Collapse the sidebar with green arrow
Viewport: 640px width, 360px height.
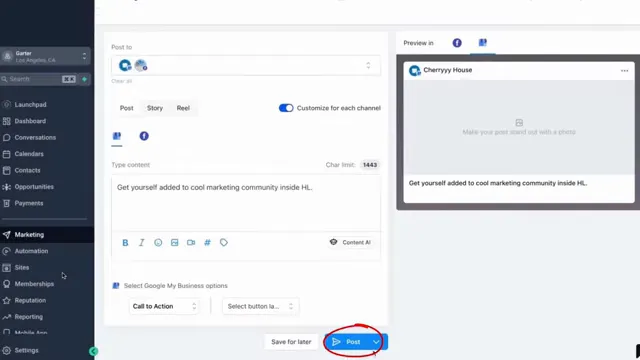coord(93,351)
